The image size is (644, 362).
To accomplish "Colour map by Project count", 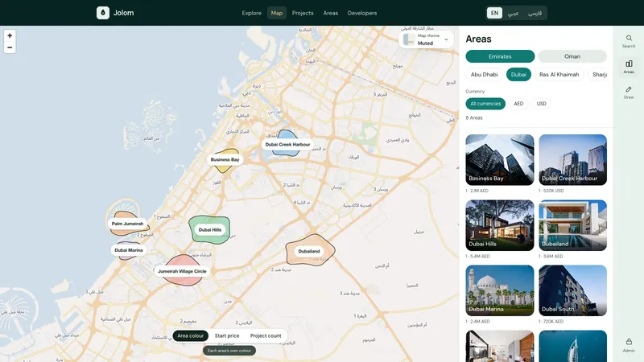I will pyautogui.click(x=266, y=335).
